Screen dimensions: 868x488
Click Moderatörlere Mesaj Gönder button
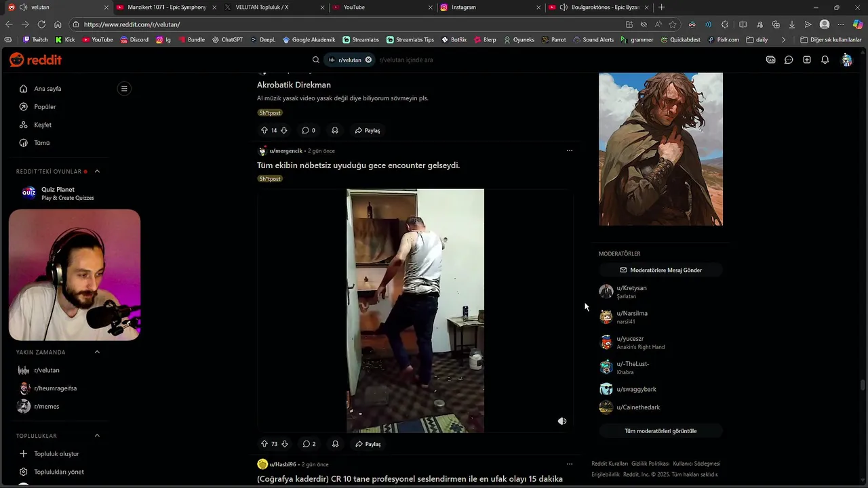(x=660, y=270)
